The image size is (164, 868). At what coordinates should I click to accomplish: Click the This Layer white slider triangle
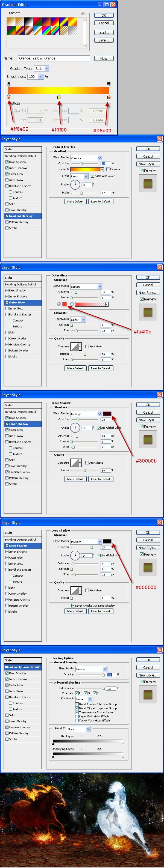(122, 744)
